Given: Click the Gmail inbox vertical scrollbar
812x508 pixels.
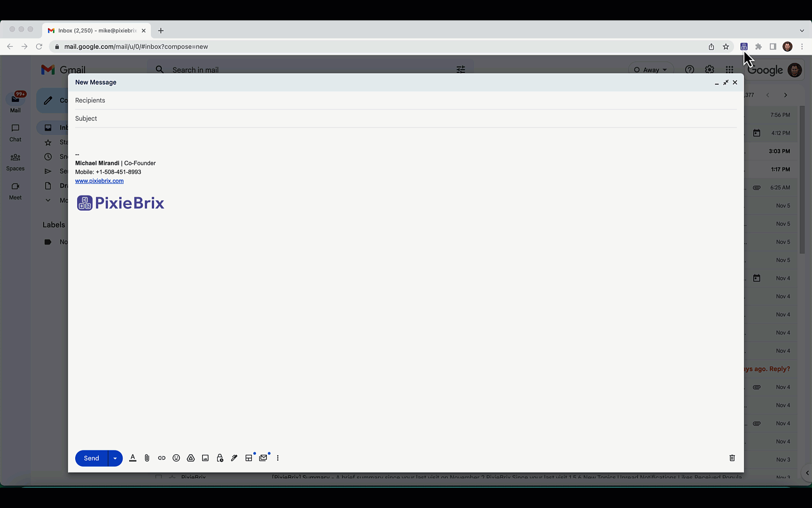Looking at the screenshot, I should (x=802, y=180).
